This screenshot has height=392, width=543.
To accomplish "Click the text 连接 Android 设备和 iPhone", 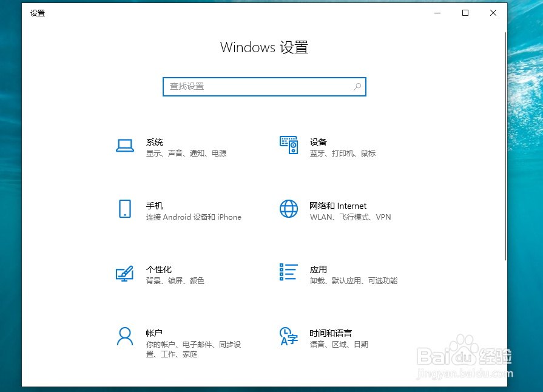I will point(194,217).
